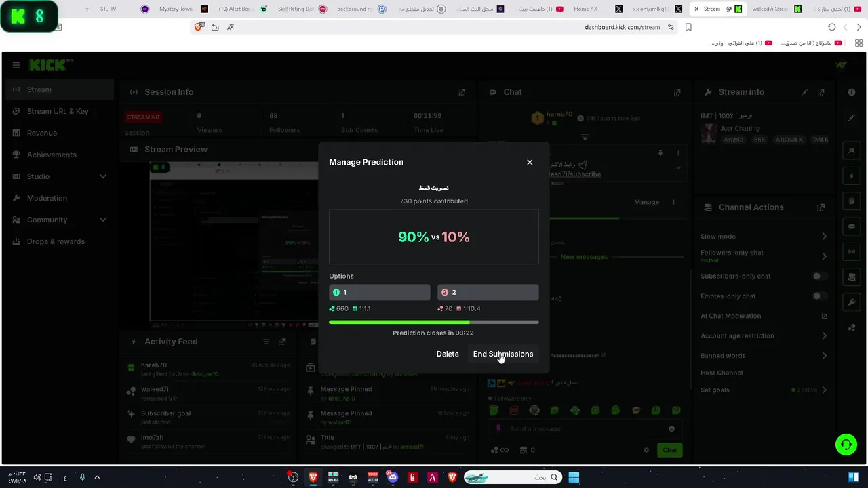This screenshot has height=488, width=868.
Task: Pop out Chat panel
Action: click(x=677, y=92)
